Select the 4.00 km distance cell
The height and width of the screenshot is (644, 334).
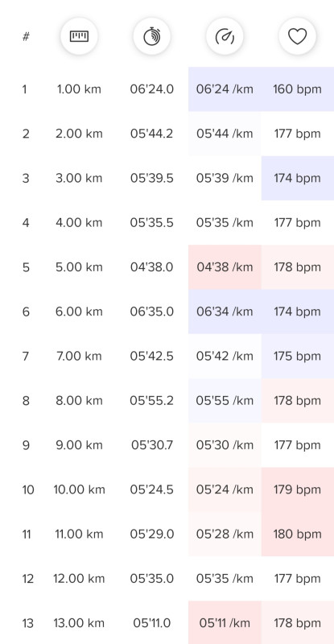(79, 223)
